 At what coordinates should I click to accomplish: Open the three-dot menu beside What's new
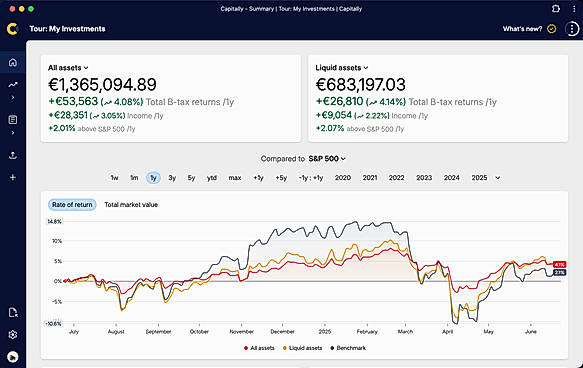(572, 29)
